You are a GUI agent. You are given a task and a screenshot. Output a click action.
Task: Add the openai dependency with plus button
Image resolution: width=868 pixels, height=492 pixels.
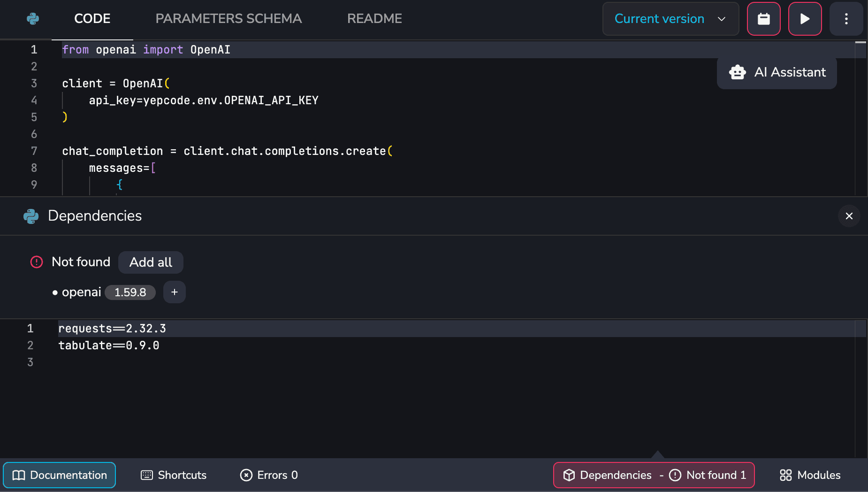pos(175,292)
